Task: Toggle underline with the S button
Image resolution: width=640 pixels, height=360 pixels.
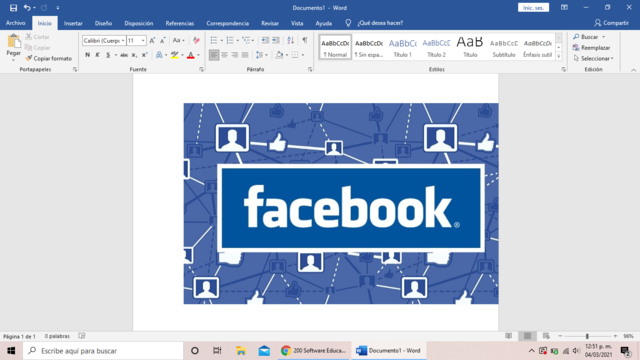Action: (108, 55)
